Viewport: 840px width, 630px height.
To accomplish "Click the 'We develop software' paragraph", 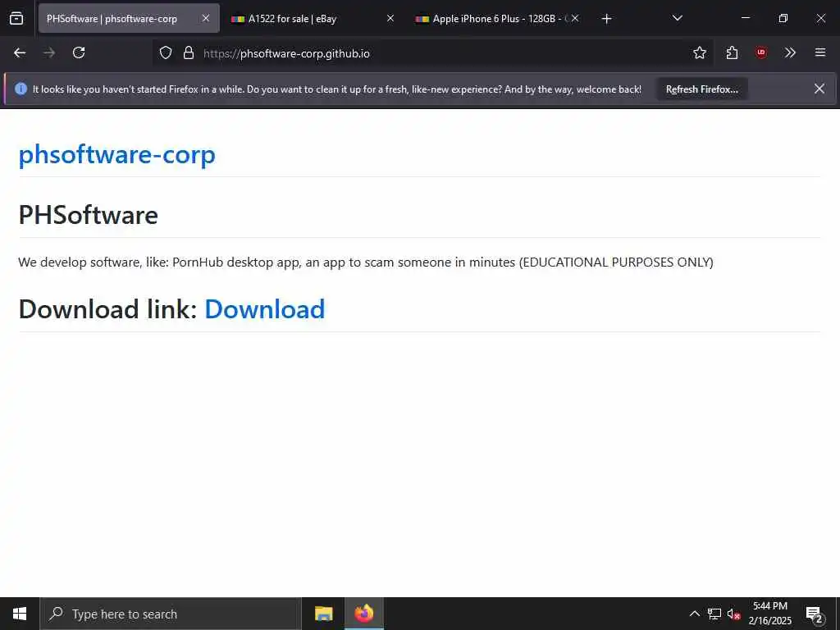I will point(366,262).
